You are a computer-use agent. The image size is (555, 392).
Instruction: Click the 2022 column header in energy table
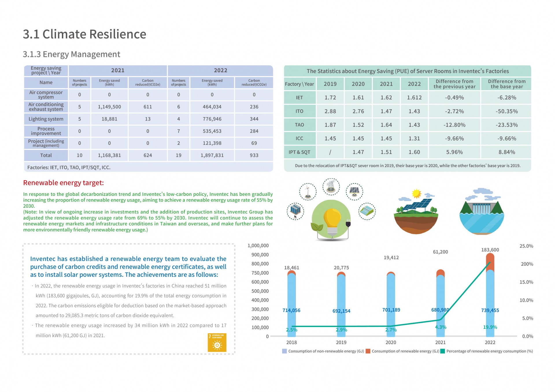click(x=221, y=70)
